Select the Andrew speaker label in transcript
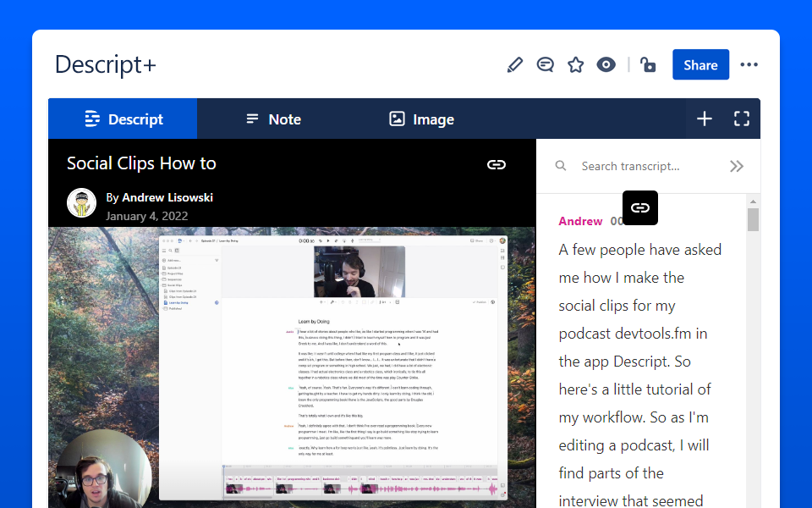 pyautogui.click(x=580, y=221)
